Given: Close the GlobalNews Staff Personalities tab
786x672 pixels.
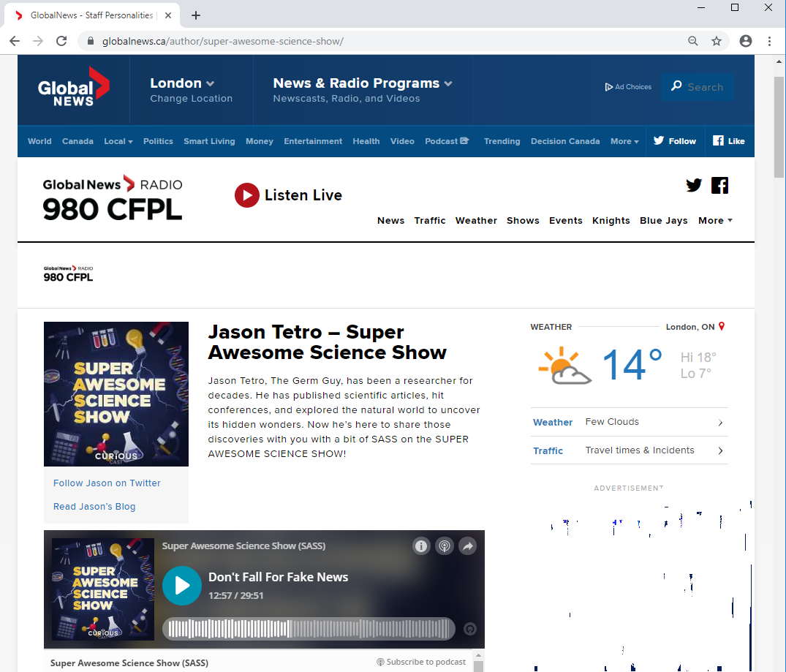Looking at the screenshot, I should 168,15.
